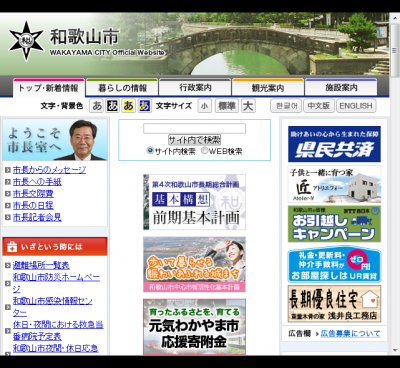The width and height of the screenshot is (400, 368).
Task: Click bullet icon next to 避難場所一覧表
Action: point(8,265)
